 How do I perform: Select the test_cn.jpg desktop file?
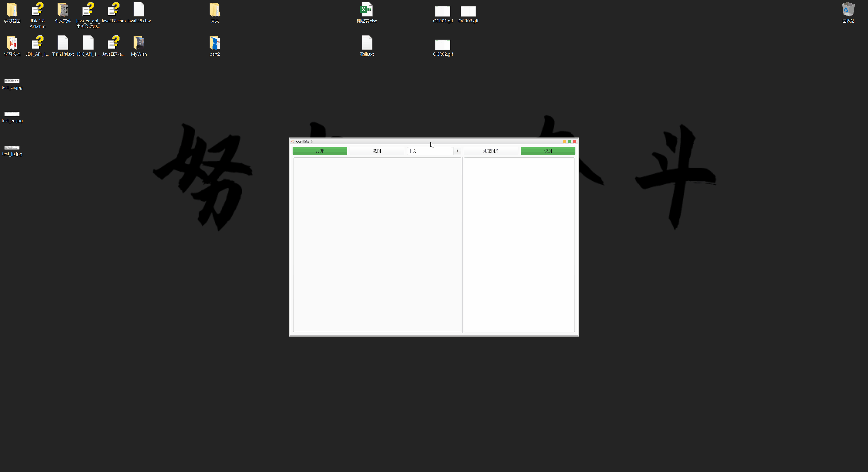click(12, 81)
